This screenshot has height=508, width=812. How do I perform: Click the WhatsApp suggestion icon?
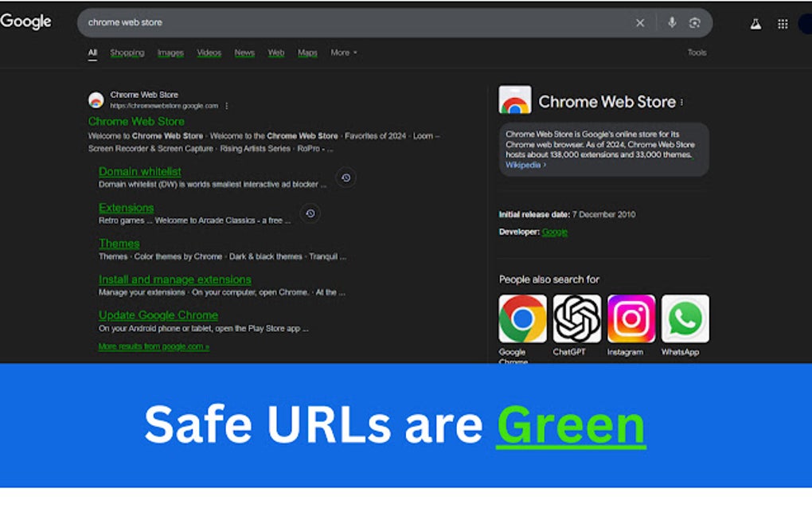pos(684,319)
